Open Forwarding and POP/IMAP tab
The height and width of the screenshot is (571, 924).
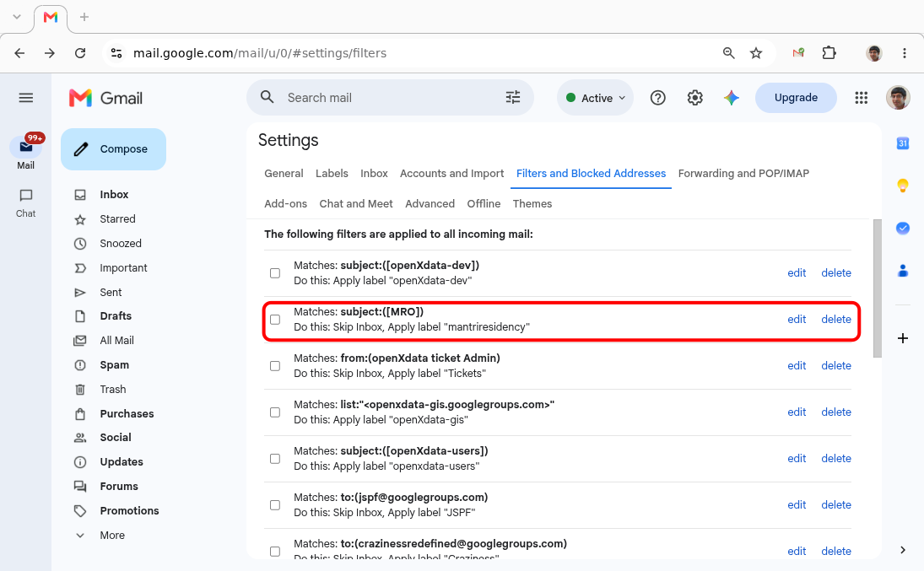[743, 173]
